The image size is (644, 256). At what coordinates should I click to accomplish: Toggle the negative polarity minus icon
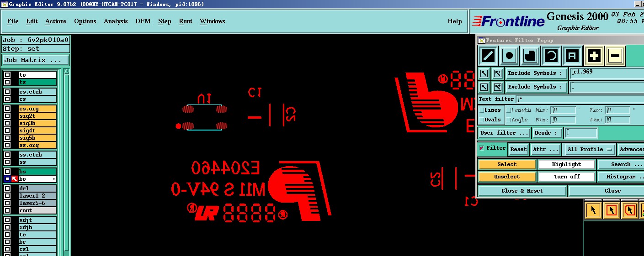pos(615,56)
